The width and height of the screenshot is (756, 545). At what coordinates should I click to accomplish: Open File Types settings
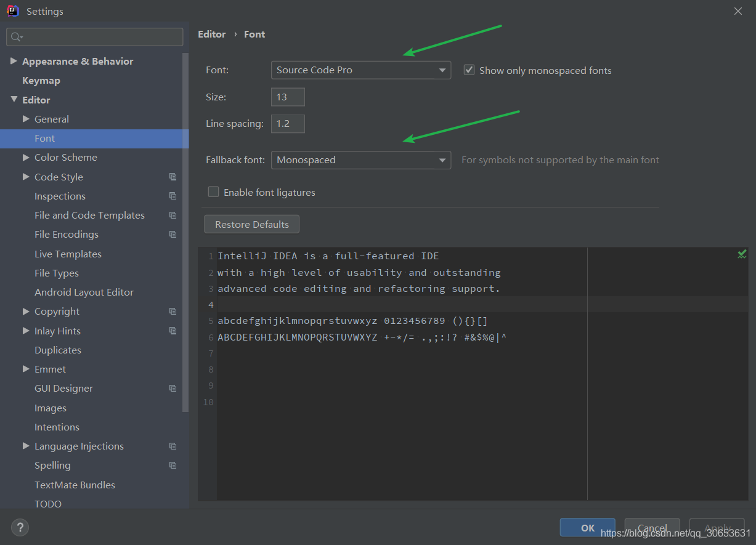coord(57,273)
